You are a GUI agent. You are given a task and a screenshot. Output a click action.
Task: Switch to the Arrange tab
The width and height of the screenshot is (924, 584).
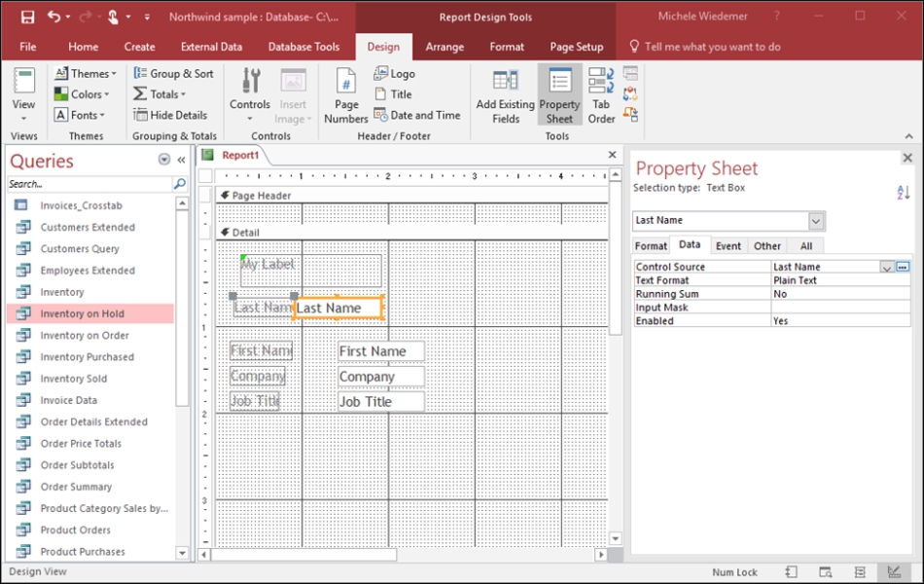tap(444, 47)
